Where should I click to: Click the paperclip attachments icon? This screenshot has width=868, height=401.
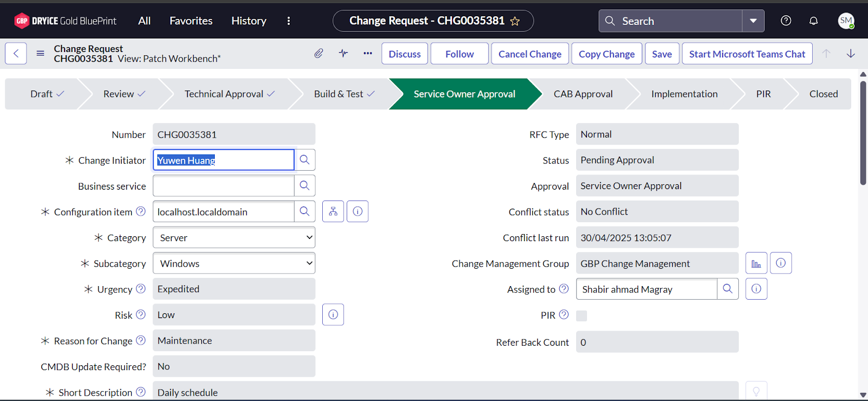pyautogui.click(x=318, y=53)
